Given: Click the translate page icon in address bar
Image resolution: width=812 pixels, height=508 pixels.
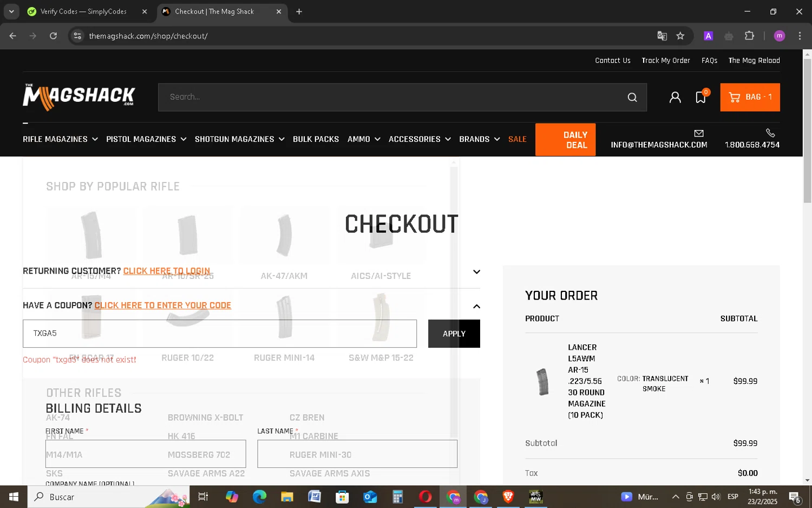Looking at the screenshot, I should 662,36.
